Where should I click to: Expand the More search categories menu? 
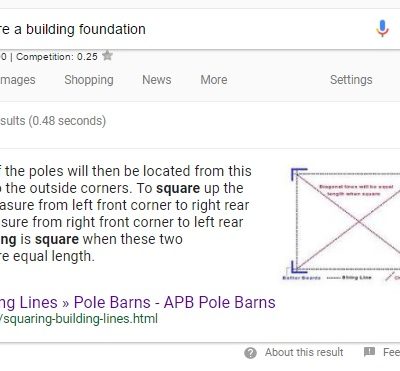[214, 80]
